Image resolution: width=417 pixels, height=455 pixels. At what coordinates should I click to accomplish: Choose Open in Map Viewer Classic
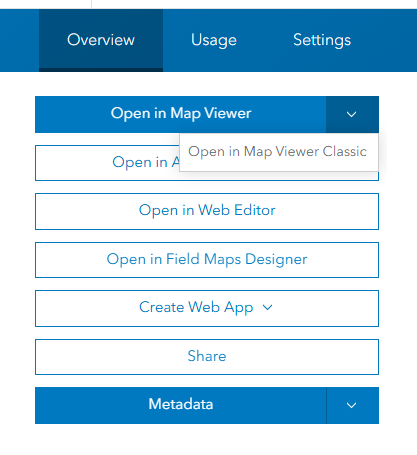(x=279, y=152)
